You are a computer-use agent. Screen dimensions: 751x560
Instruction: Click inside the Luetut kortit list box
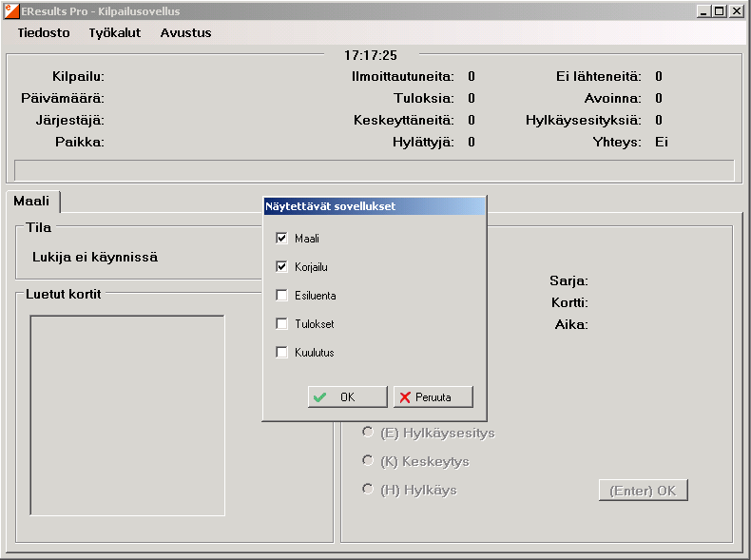127,415
